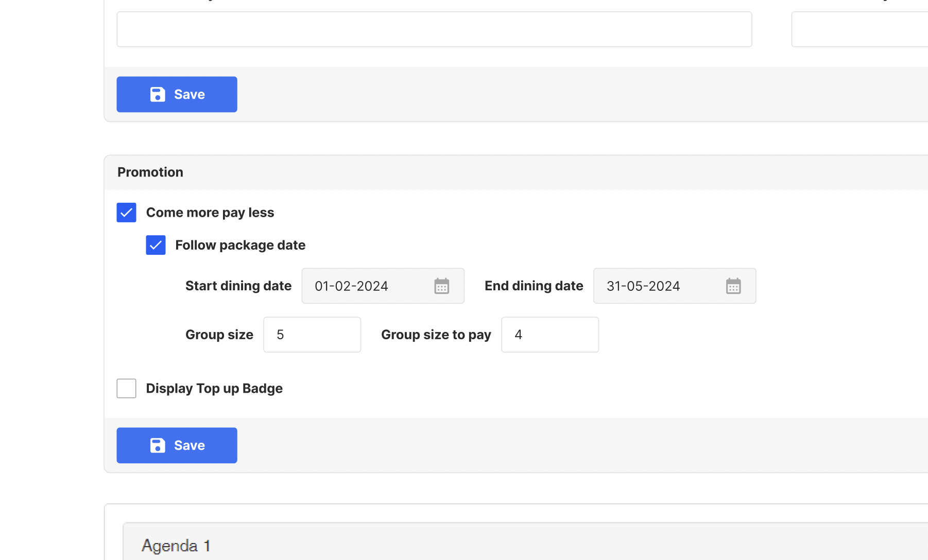Click the Come more pay less label text

pos(210,213)
